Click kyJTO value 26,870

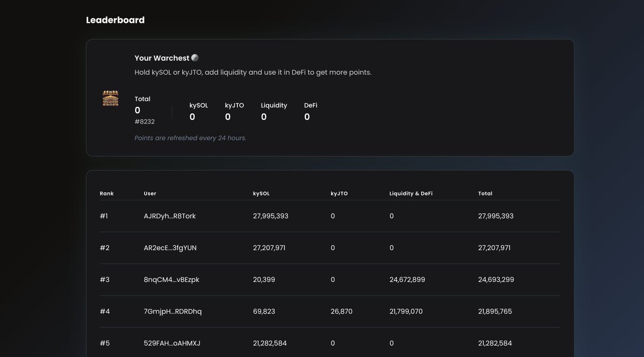pyautogui.click(x=341, y=311)
